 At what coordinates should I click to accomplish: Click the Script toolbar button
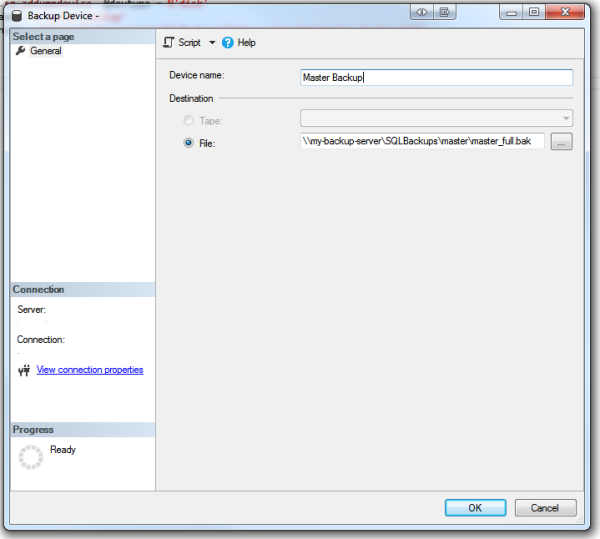[182, 42]
